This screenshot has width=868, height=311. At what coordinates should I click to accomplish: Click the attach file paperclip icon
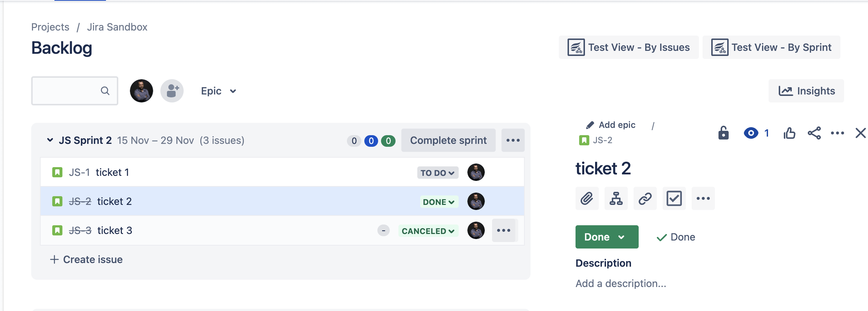pos(587,198)
